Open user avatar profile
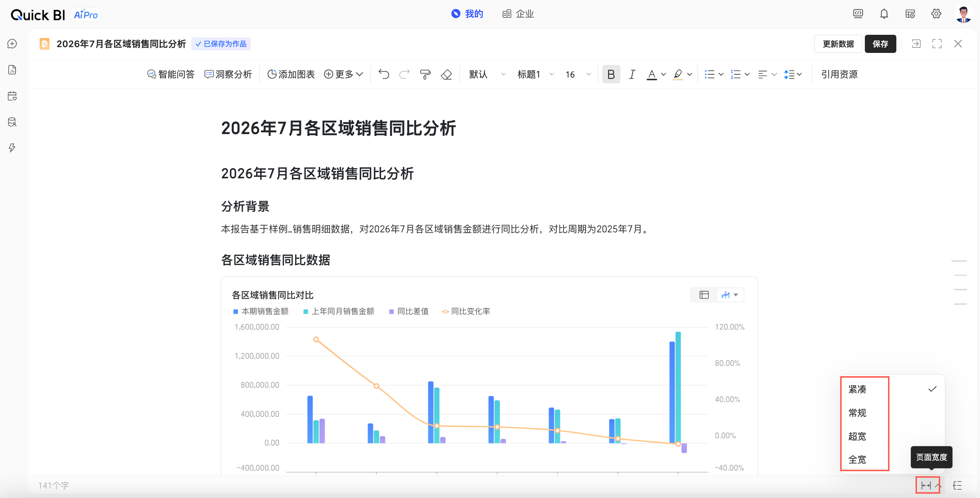The height and width of the screenshot is (498, 980). [x=963, y=14]
